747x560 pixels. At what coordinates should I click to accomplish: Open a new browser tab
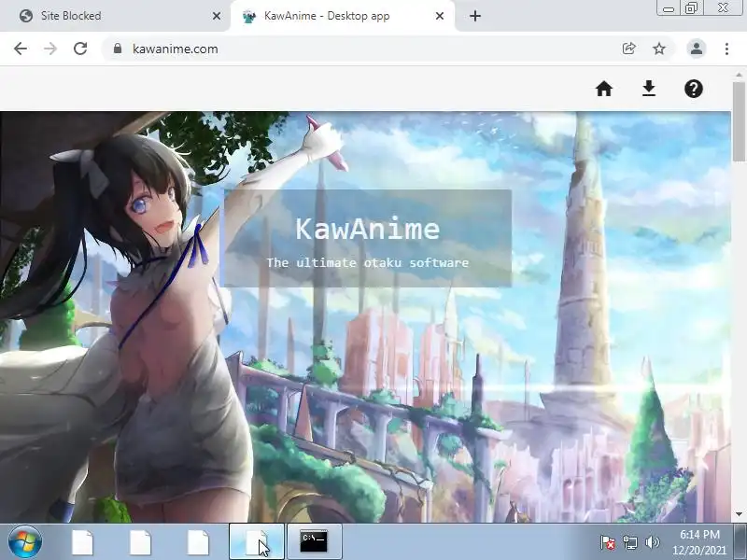tap(475, 16)
